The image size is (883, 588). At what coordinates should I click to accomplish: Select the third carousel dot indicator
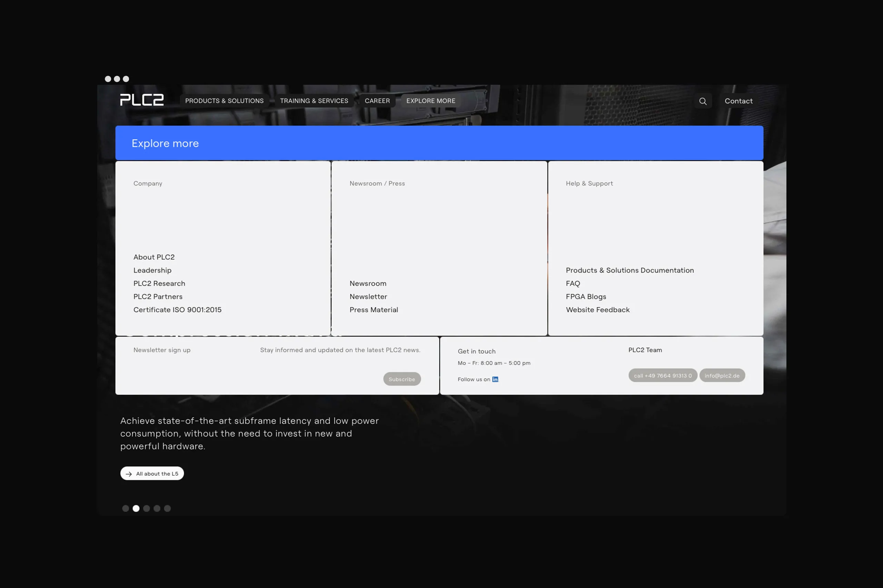pyautogui.click(x=147, y=508)
